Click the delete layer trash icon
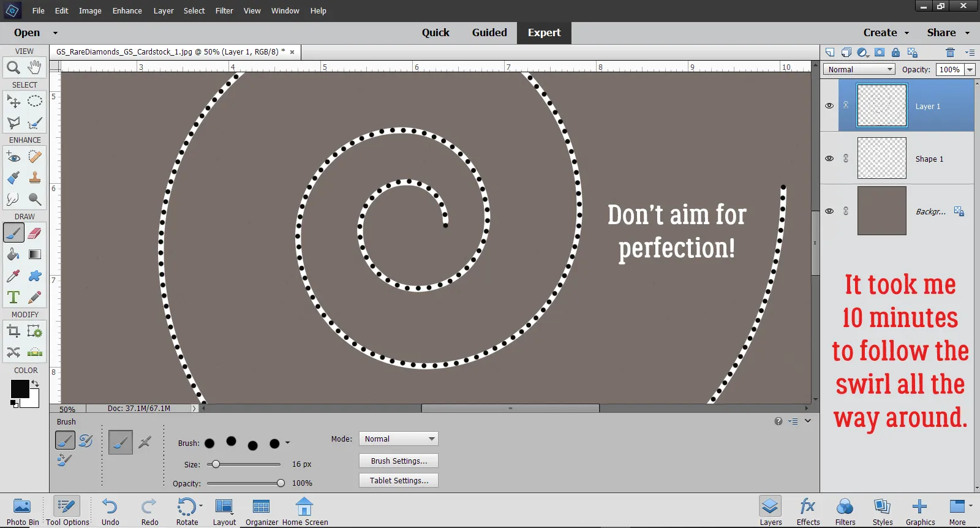980x528 pixels. [x=950, y=53]
